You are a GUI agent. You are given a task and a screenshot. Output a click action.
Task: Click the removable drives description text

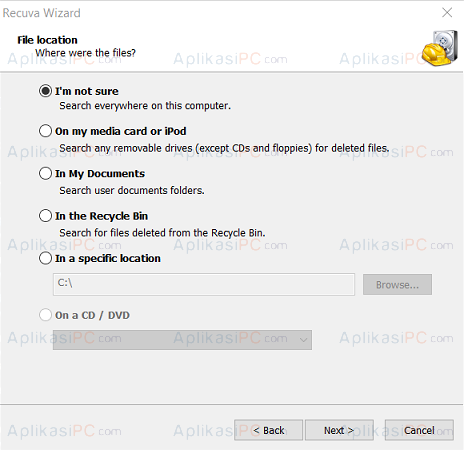pyautogui.click(x=224, y=148)
